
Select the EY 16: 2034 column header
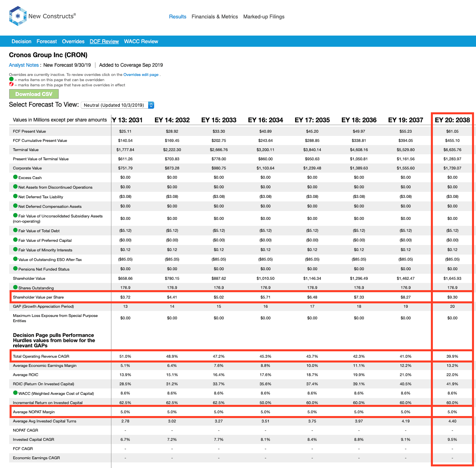pyautogui.click(x=266, y=120)
